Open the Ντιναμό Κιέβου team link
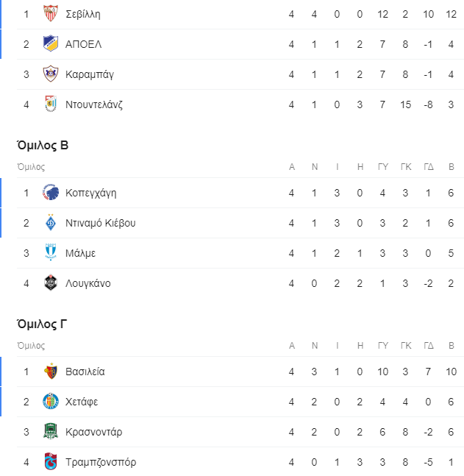The height and width of the screenshot is (476, 464). click(101, 223)
